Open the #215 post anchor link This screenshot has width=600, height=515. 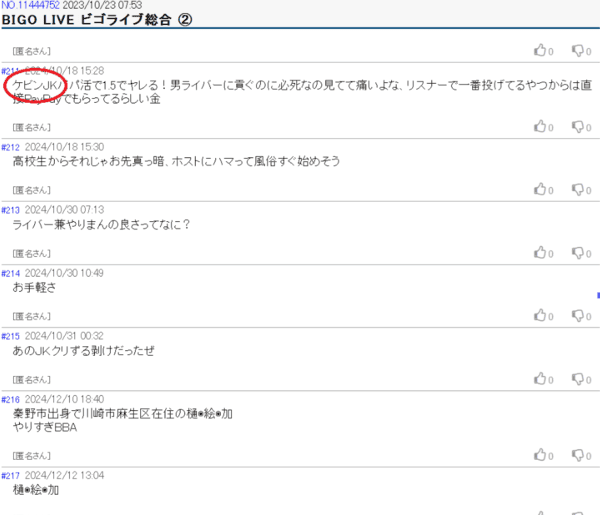tap(10, 337)
